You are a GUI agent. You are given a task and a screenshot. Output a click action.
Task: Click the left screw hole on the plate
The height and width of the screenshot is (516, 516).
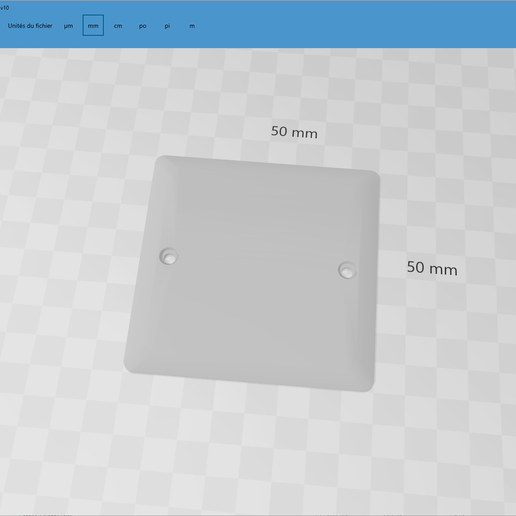tap(169, 256)
